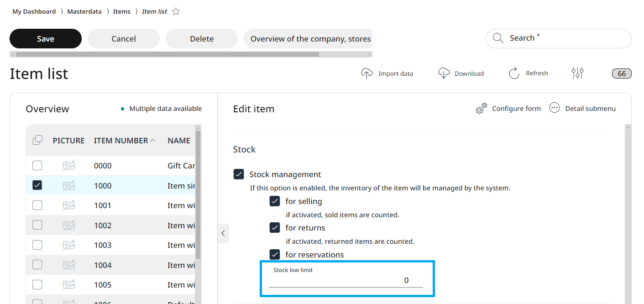The image size is (644, 304).
Task: Open Items breadcrumb
Action: point(122,11)
